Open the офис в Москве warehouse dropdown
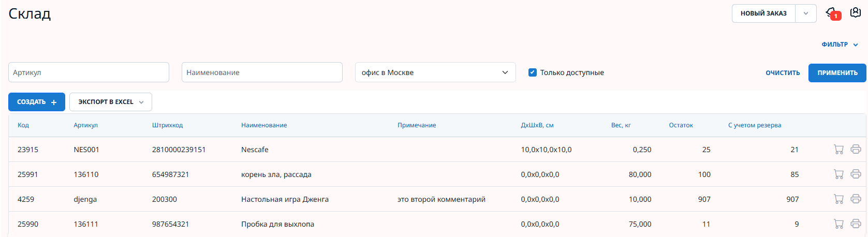This screenshot has height=237, width=868. (435, 72)
